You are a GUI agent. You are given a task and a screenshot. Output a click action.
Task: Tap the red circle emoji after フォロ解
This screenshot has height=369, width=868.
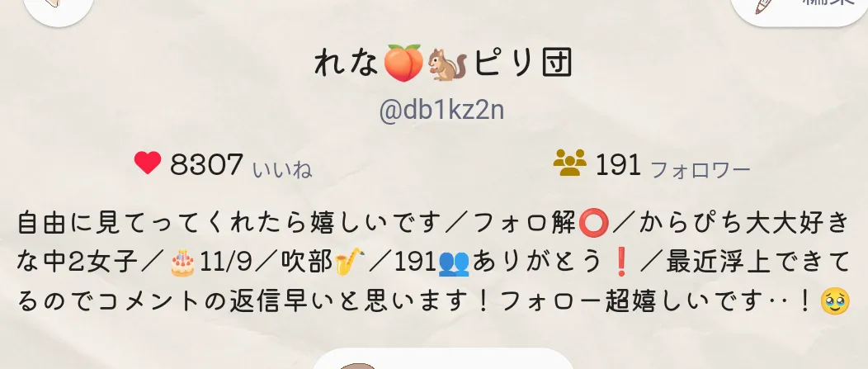pos(593,223)
